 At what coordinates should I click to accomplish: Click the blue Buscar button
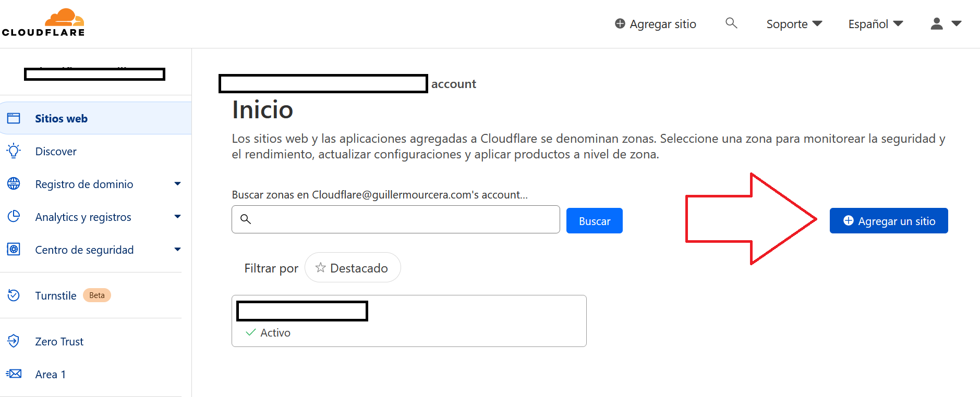595,220
